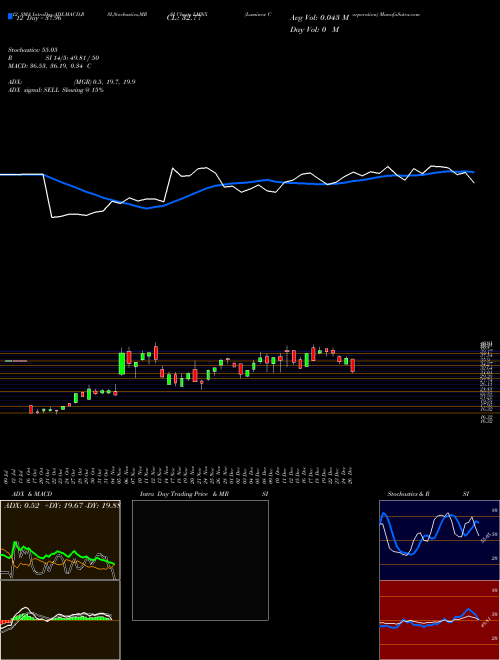Click the 'ADX: 0.52 +DY: 19.67 -DY: 19.88' header

62,506
